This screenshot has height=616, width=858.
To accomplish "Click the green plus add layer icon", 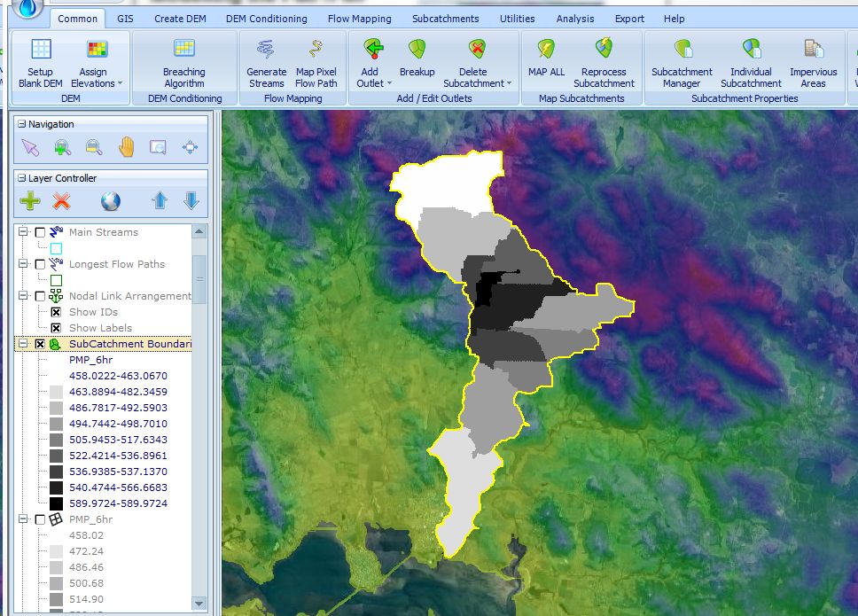I will pyautogui.click(x=30, y=201).
